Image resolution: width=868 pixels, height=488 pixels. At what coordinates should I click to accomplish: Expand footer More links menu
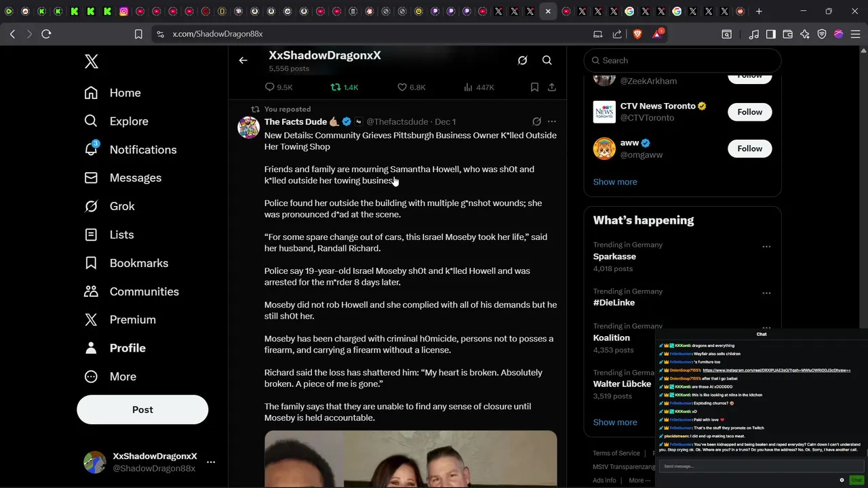tap(639, 480)
